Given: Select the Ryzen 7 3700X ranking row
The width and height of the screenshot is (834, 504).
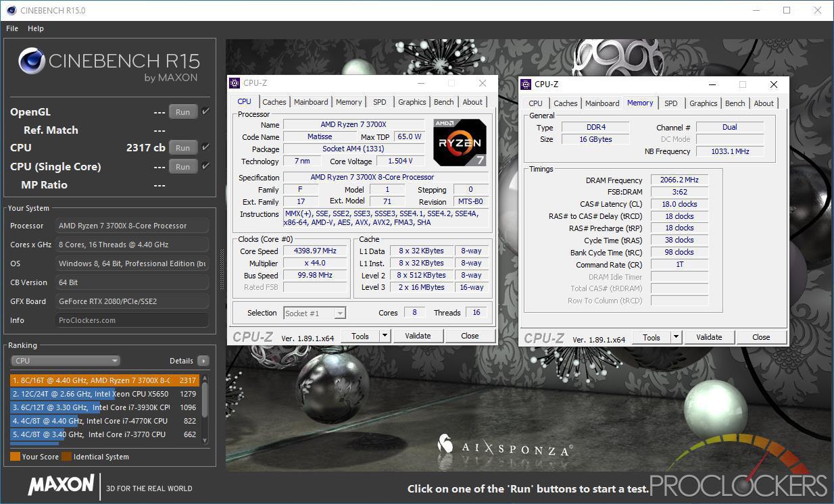Looking at the screenshot, I should point(105,380).
